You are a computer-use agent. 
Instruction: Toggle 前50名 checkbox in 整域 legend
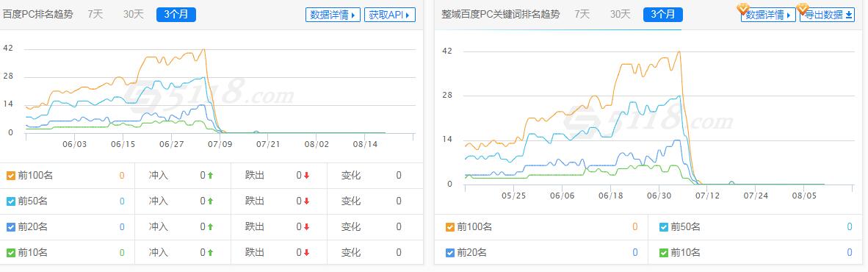pos(664,226)
